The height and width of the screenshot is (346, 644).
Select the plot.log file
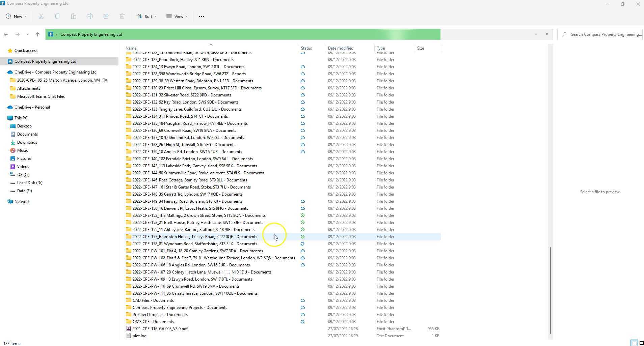pyautogui.click(x=139, y=336)
